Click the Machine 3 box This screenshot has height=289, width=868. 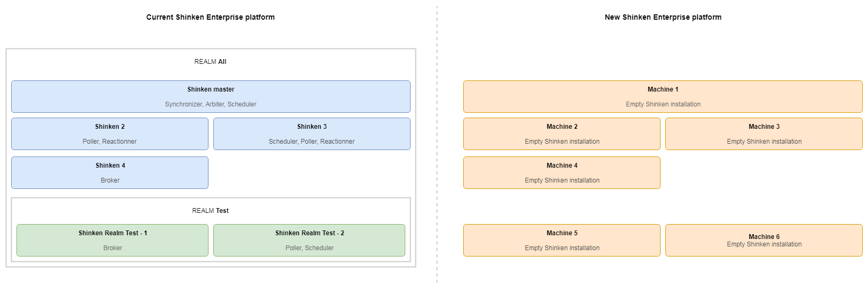(764, 134)
